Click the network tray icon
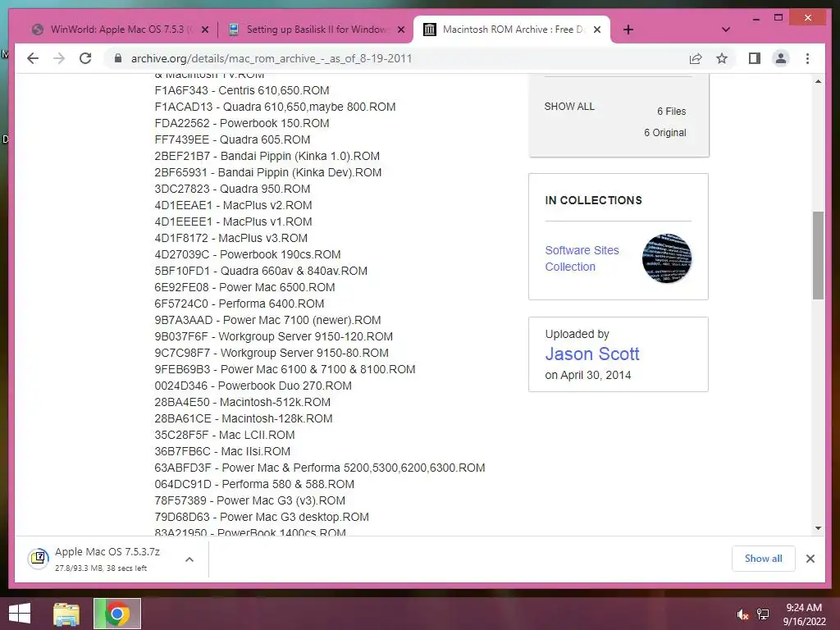 [762, 614]
